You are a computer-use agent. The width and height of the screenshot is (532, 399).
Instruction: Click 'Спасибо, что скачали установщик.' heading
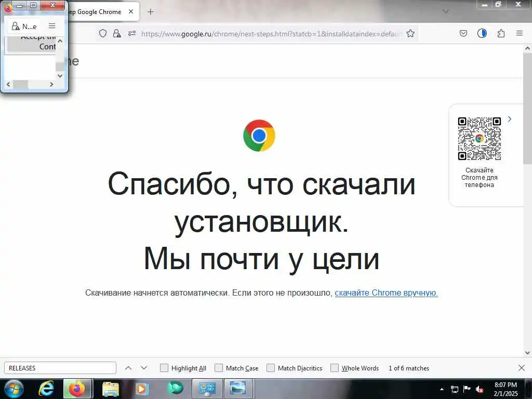(262, 203)
